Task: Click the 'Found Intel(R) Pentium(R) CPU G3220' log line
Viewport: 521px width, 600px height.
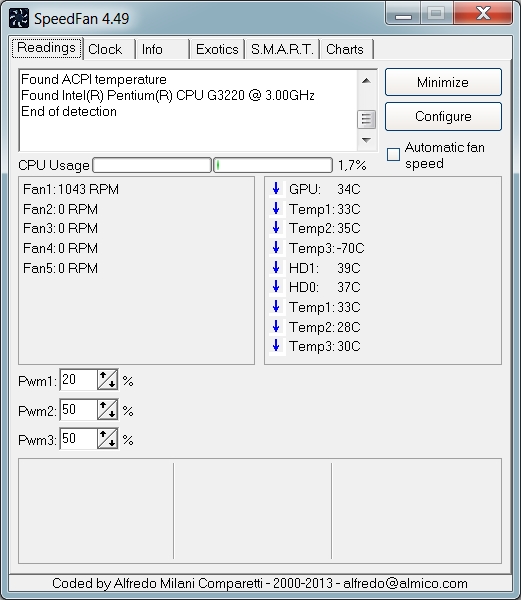Action: coord(168,95)
